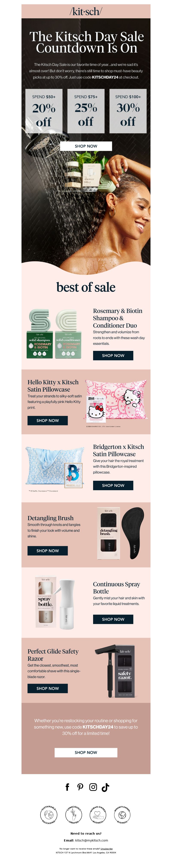The image size is (172, 868).
Task: Open the Facebook social icon
Action: (x=67, y=787)
